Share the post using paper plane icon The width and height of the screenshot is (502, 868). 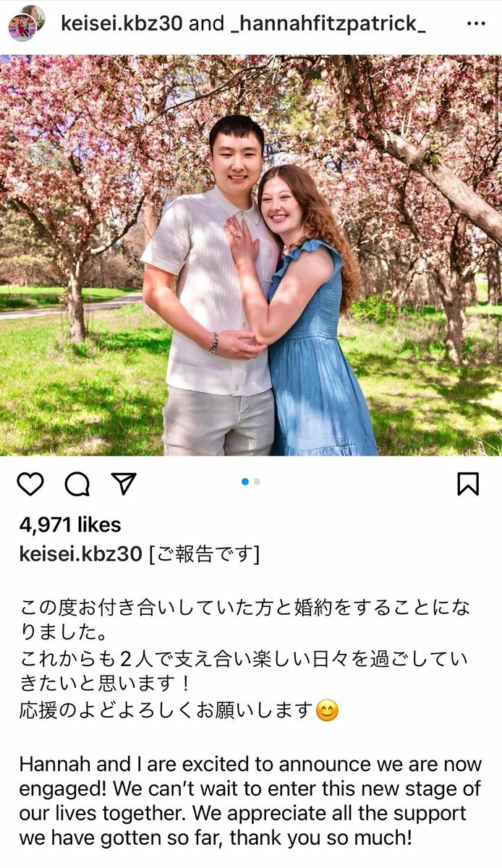pos(124,483)
